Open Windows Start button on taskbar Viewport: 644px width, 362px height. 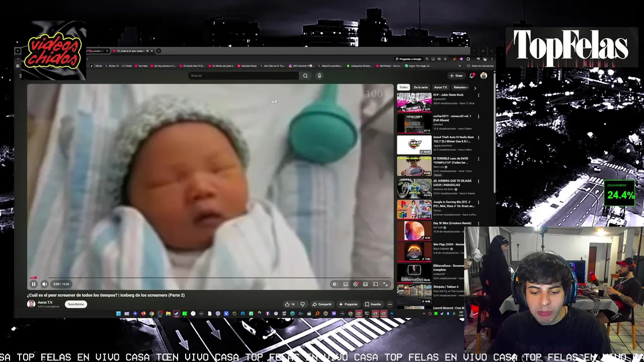click(x=118, y=314)
